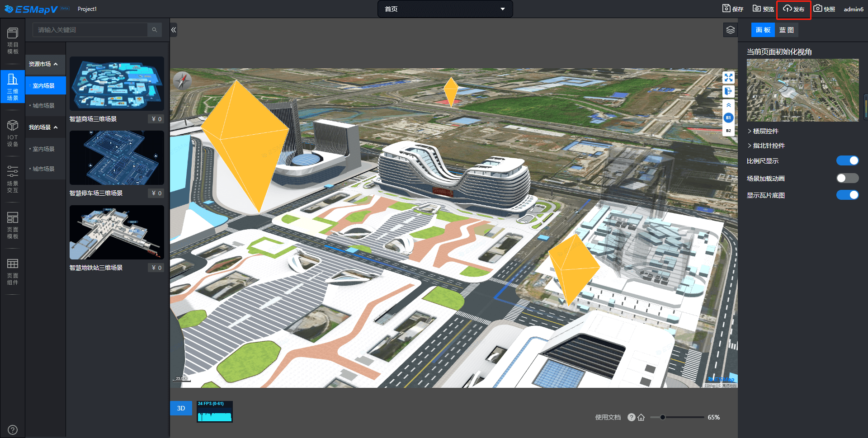
Task: Click the fullscreen icon on the map
Action: [728, 78]
